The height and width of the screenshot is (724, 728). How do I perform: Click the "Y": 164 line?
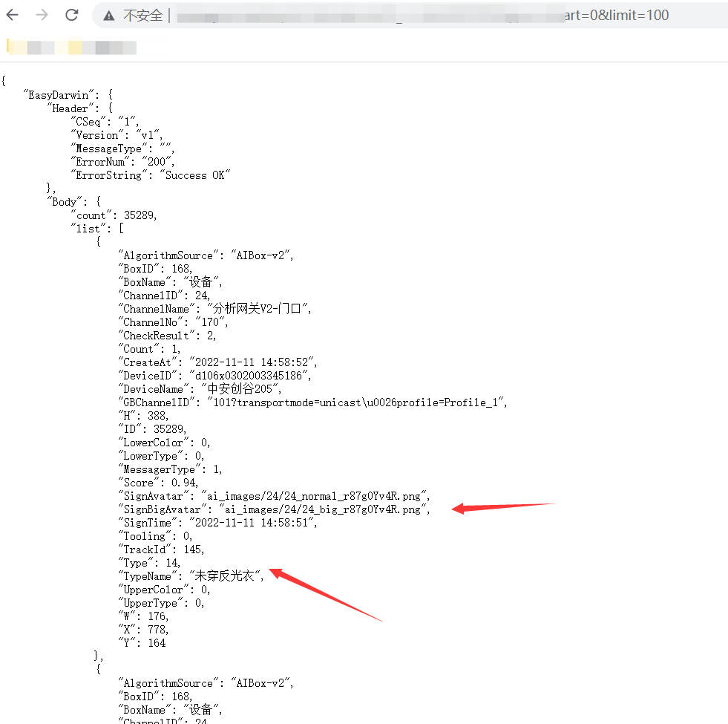(142, 643)
